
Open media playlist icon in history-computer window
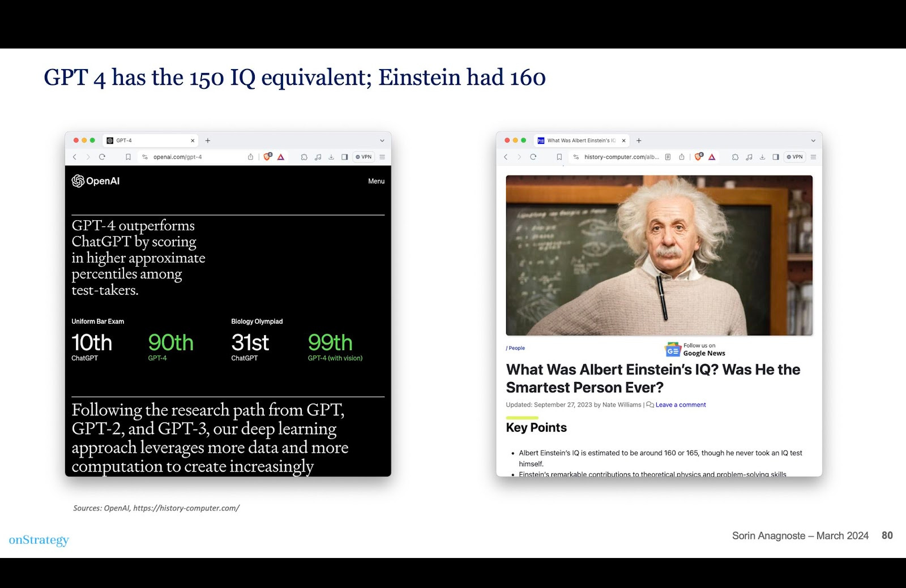(x=749, y=157)
